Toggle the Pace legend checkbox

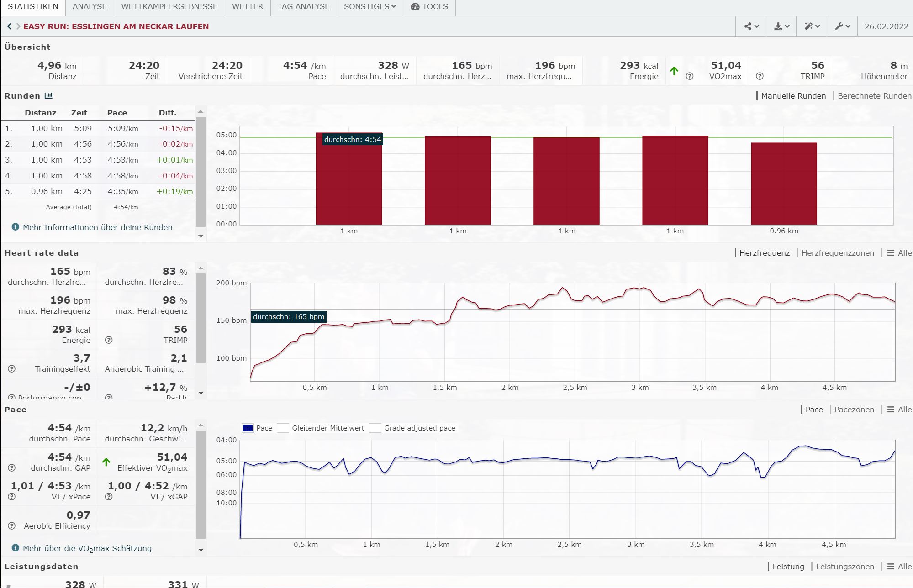[x=248, y=428]
